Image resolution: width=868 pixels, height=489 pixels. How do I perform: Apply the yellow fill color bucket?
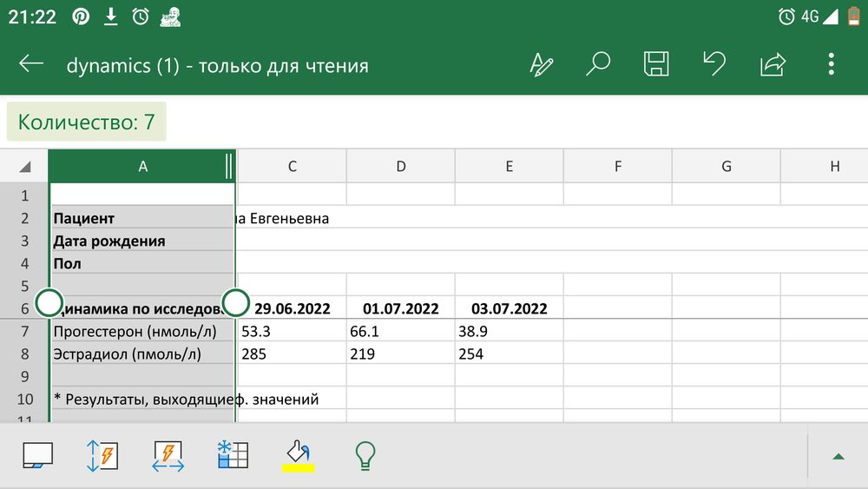299,456
